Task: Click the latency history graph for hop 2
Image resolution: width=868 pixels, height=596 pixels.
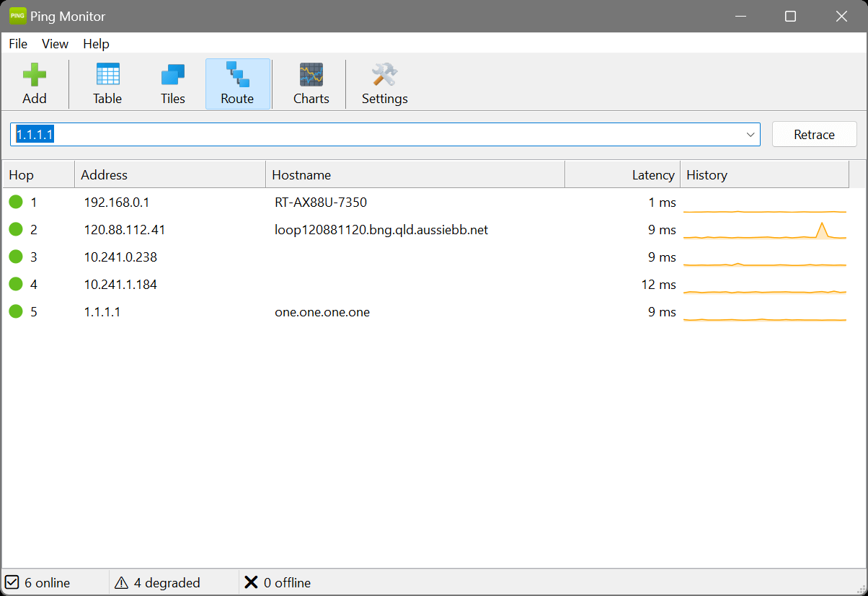Action: point(764,229)
